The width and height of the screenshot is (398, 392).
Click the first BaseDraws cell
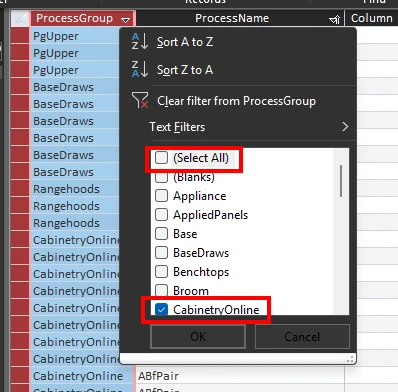click(75, 87)
